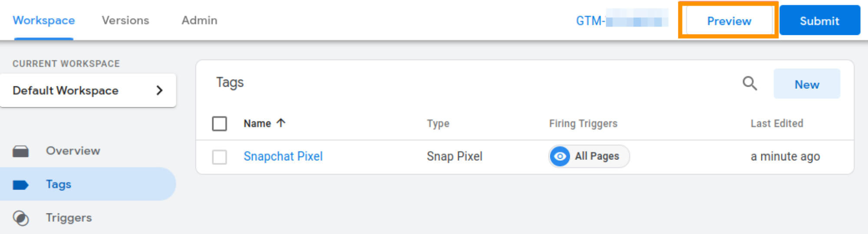Viewport: 868px width, 234px height.
Task: Click the Preview button
Action: click(x=729, y=21)
